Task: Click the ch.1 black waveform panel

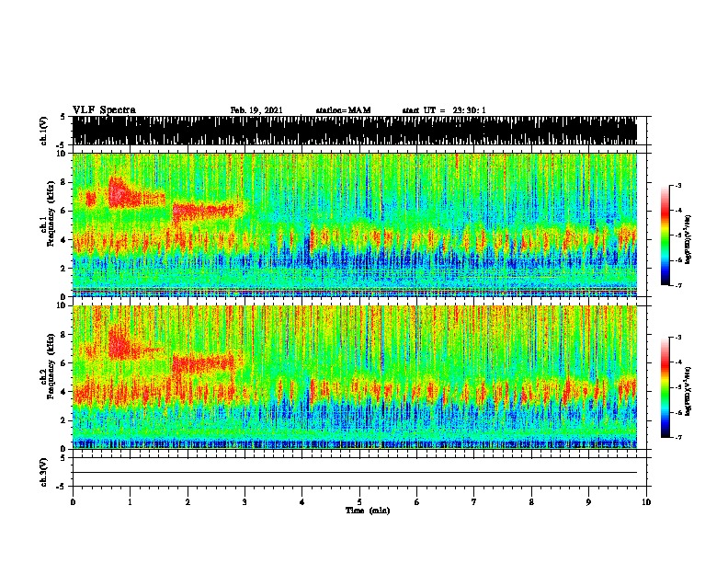Action: coord(355,131)
